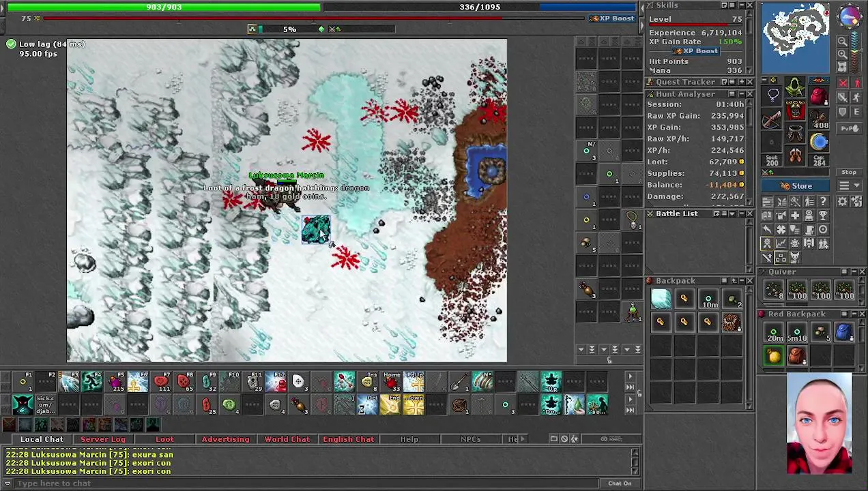
Task: Click the crossbow weapon equipment slot
Action: (771, 119)
